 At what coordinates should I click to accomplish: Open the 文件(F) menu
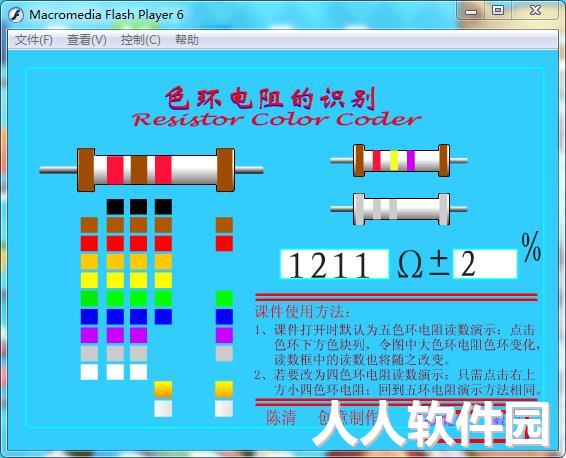pyautogui.click(x=34, y=40)
